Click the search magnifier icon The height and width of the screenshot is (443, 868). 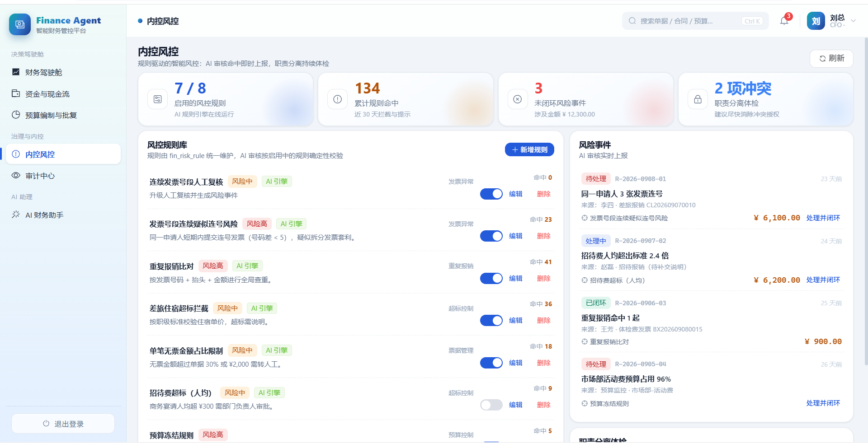point(632,21)
